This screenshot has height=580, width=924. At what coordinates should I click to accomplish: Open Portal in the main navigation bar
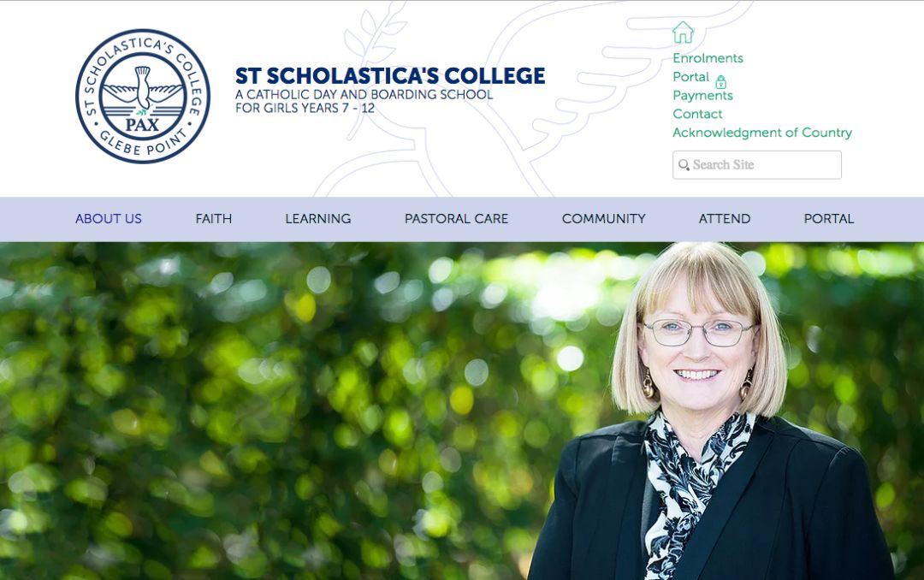tap(828, 219)
